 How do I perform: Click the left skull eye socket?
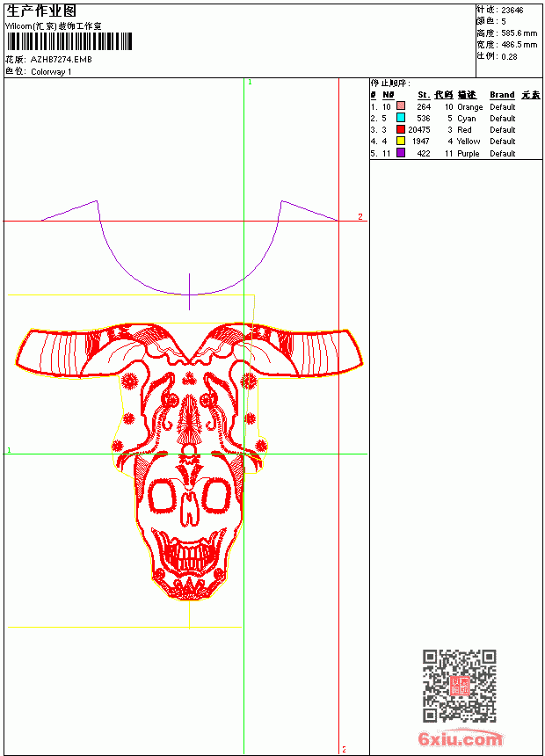pyautogui.click(x=162, y=495)
